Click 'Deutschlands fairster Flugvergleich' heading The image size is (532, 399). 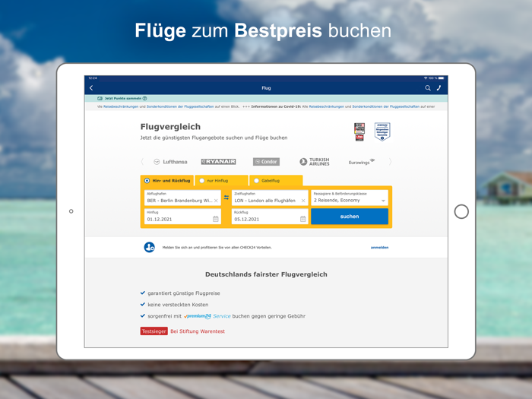coord(266,274)
